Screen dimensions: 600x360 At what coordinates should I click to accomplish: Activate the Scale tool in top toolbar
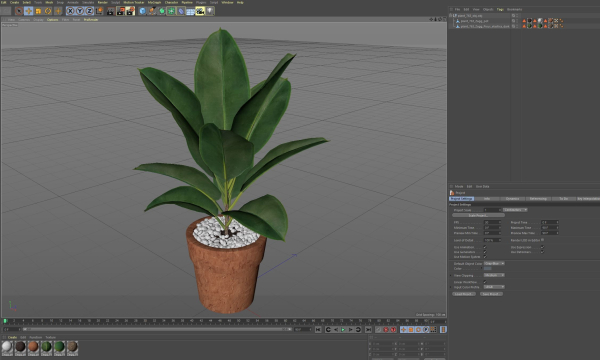(38, 11)
